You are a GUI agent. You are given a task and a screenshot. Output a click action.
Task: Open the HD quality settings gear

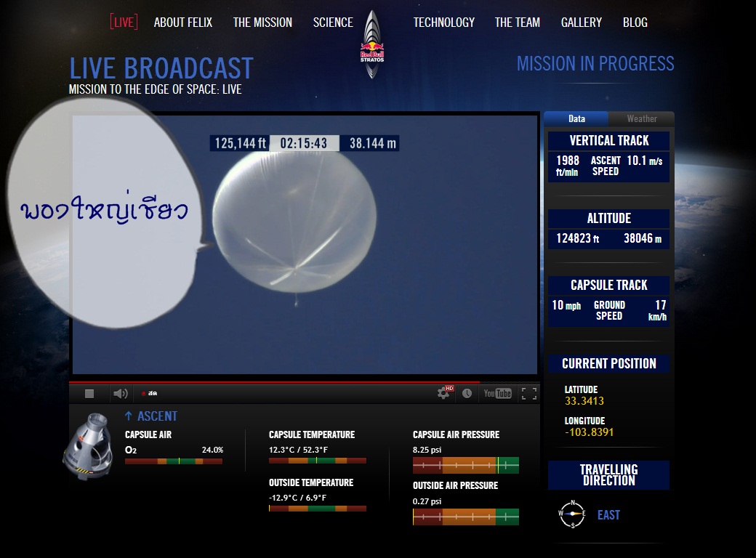tap(445, 393)
